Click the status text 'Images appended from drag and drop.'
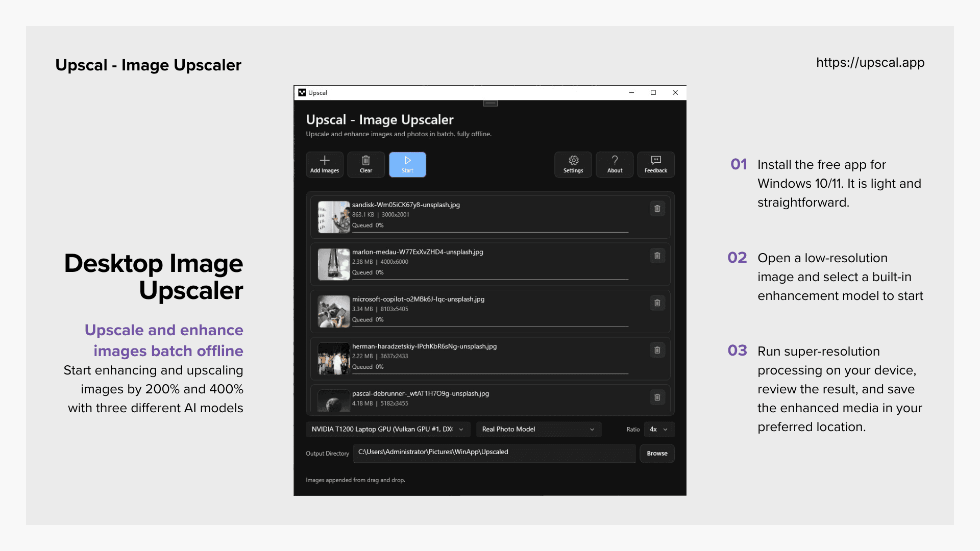This screenshot has height=551, width=980. coord(355,480)
